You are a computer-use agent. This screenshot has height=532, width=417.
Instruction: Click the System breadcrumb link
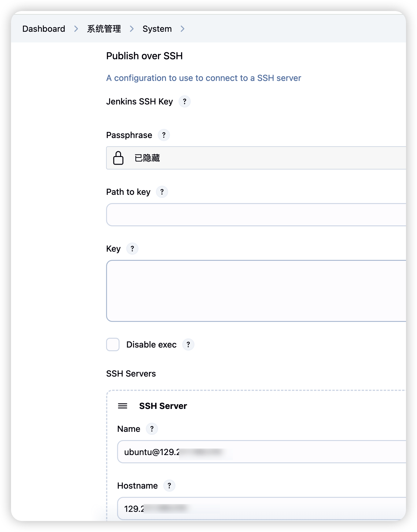(x=157, y=29)
